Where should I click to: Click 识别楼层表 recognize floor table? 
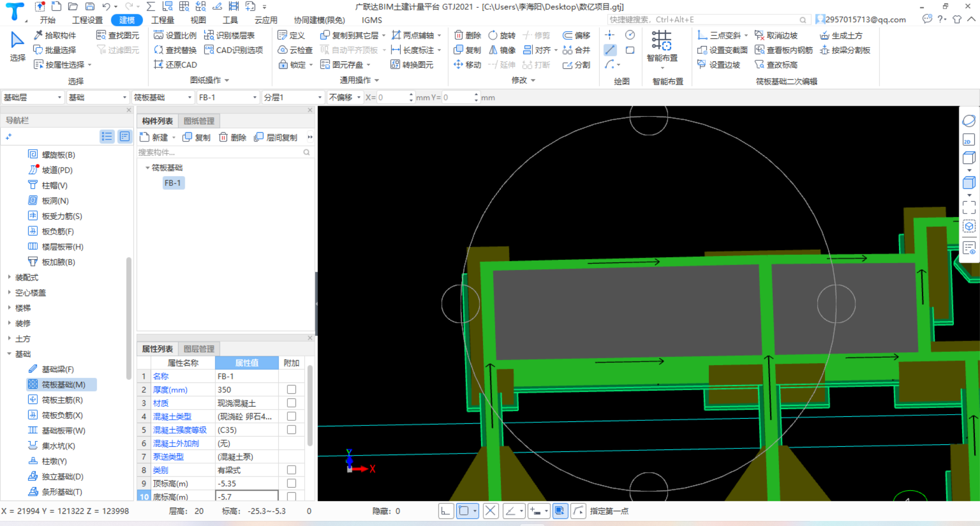[229, 35]
